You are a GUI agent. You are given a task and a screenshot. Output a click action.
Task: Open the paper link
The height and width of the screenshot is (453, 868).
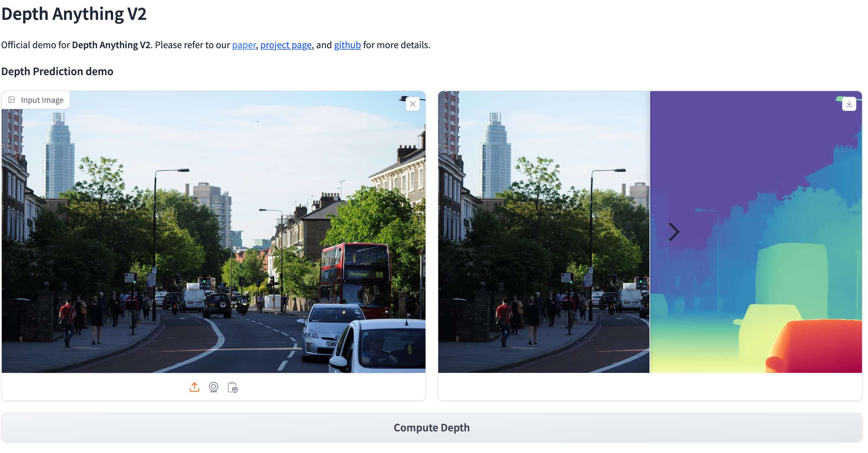pos(244,45)
